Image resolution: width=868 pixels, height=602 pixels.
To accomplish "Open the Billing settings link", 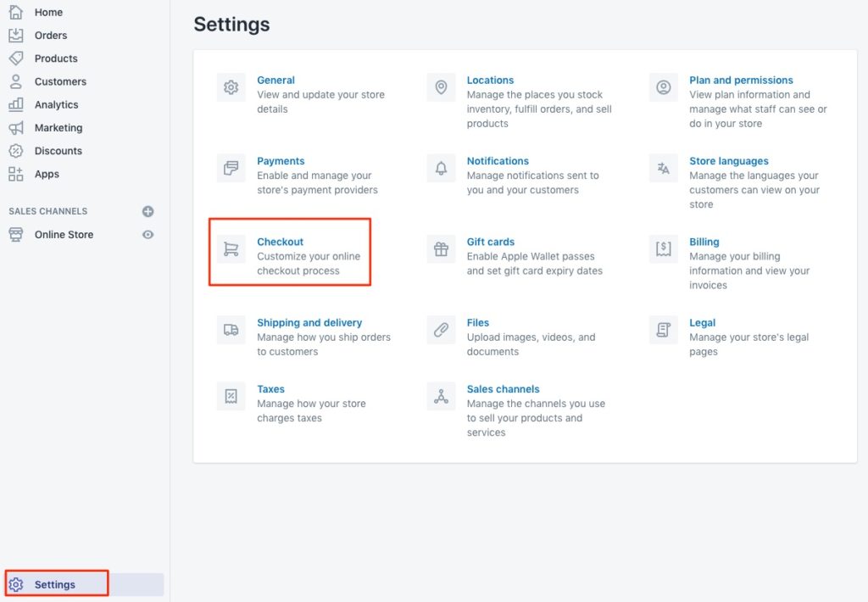I will (704, 242).
